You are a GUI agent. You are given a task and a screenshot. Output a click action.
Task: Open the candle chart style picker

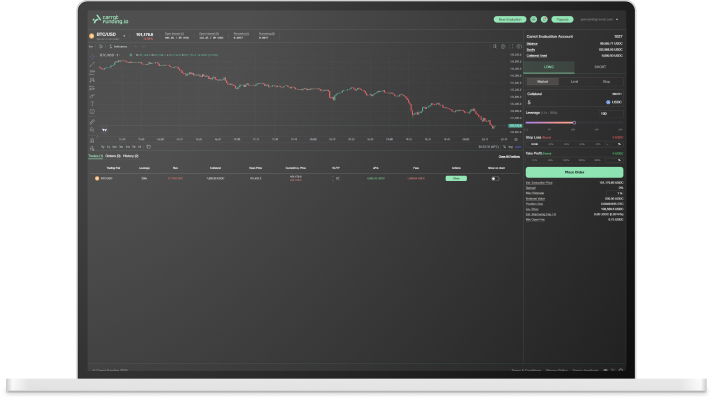coord(101,46)
